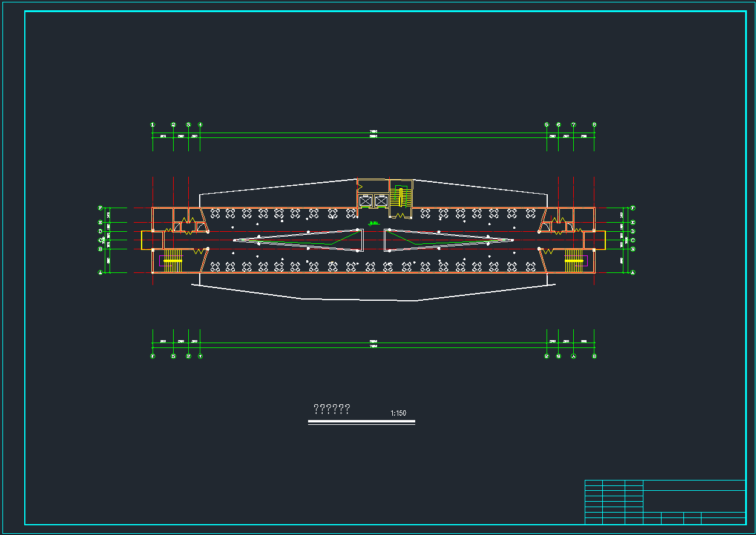Click the right elevator symbol in the core
This screenshot has height=535, width=756.
(x=381, y=201)
